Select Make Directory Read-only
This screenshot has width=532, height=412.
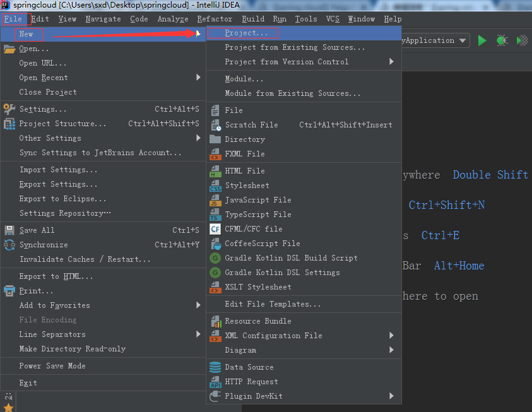103,349
